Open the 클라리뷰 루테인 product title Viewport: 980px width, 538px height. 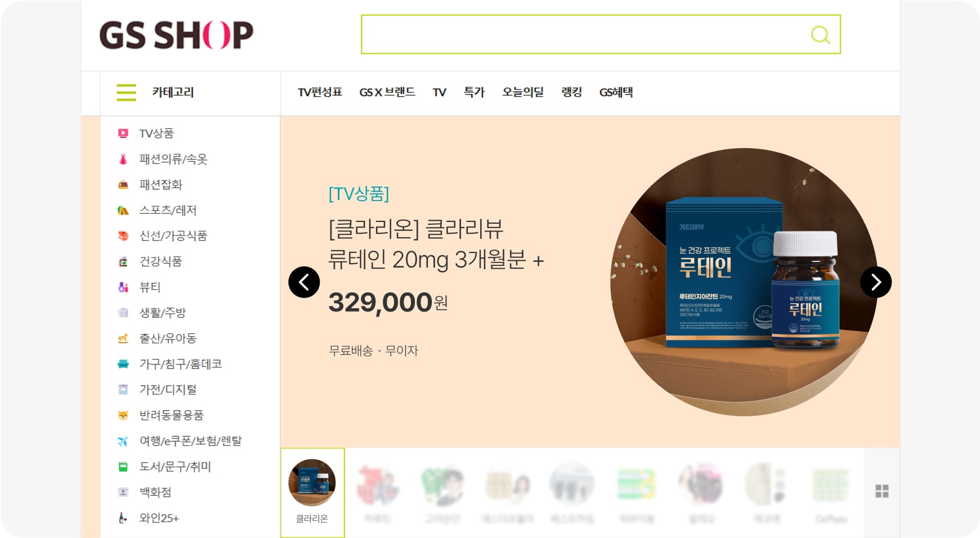pyautogui.click(x=436, y=244)
